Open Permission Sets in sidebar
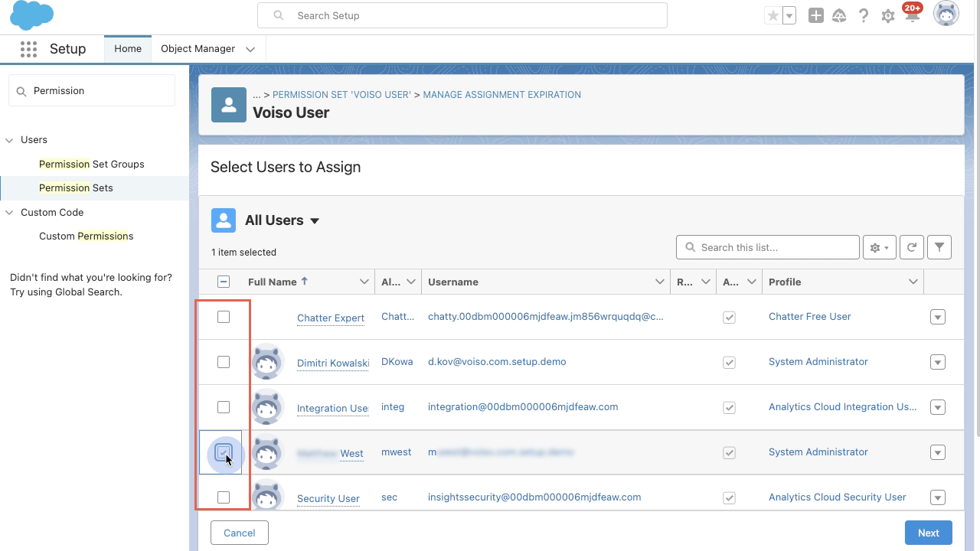 (x=76, y=187)
